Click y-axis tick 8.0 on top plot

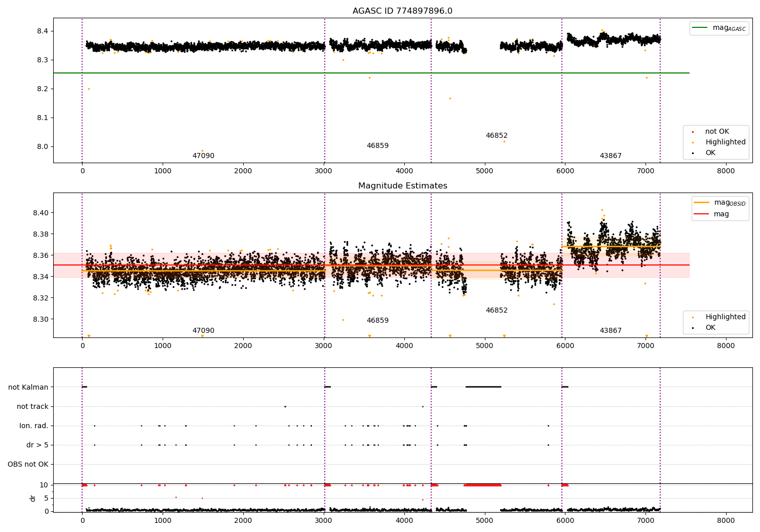pyautogui.click(x=43, y=147)
